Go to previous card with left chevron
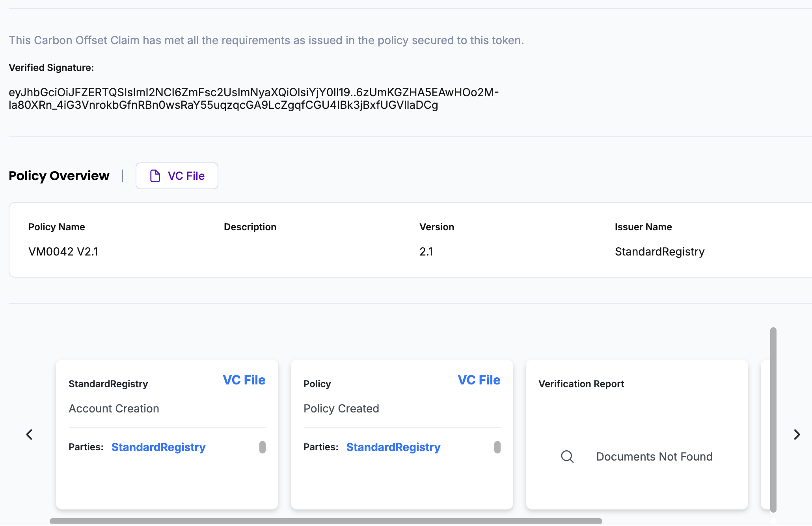This screenshot has height=526, width=812. (29, 435)
